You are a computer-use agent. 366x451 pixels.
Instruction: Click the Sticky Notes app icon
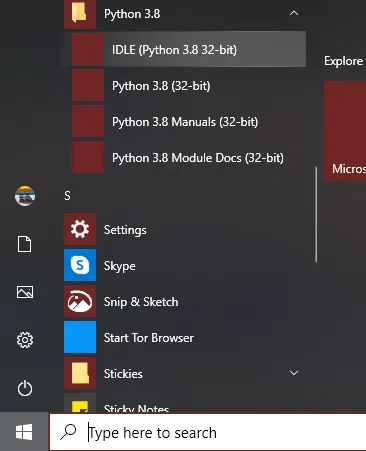80,403
